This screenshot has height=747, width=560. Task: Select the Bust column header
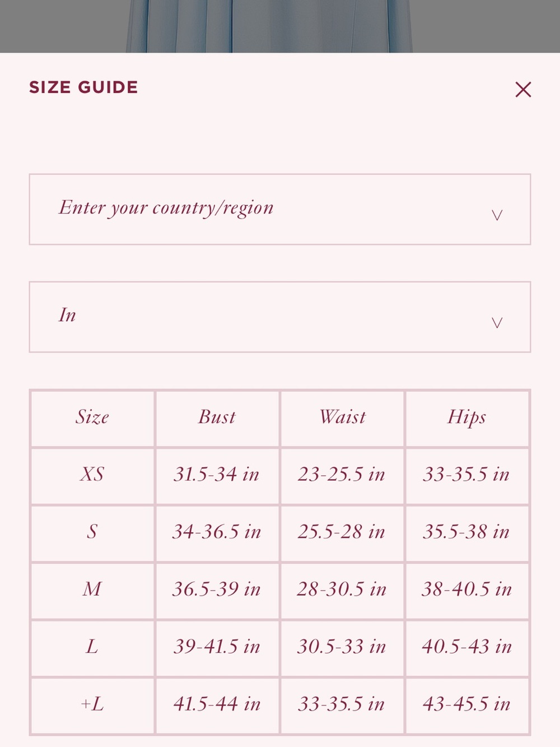tap(217, 417)
